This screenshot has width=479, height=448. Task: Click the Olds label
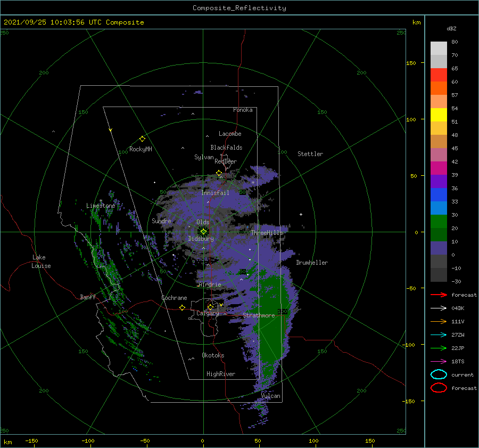[x=203, y=222]
